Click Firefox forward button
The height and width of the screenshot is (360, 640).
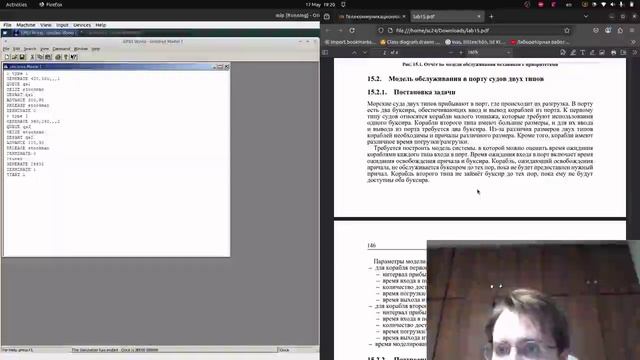pyautogui.click(x=340, y=30)
